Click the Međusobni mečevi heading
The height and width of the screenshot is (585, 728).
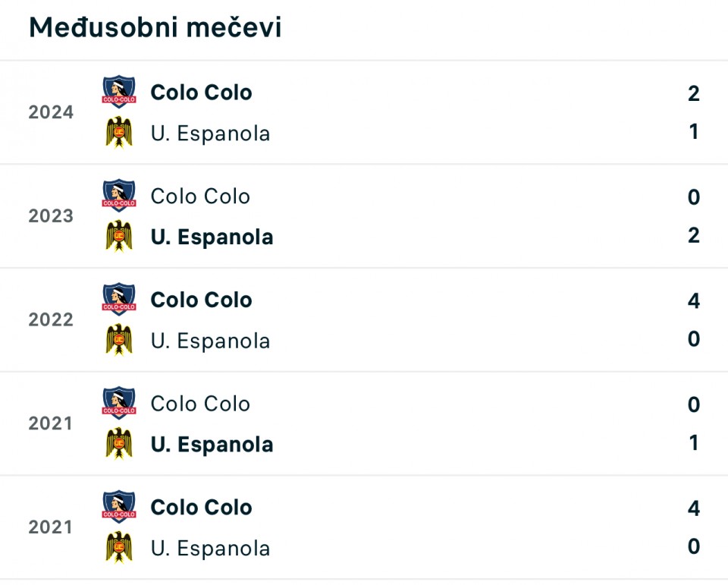(155, 27)
